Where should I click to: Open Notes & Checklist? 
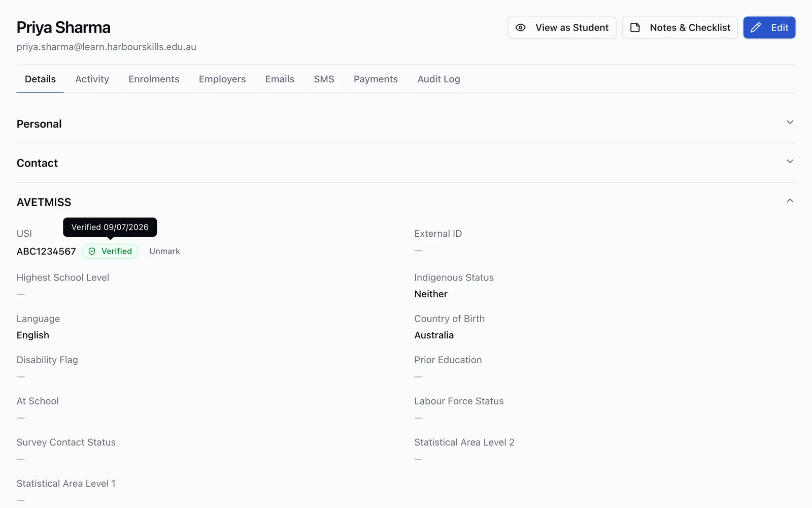(680, 27)
